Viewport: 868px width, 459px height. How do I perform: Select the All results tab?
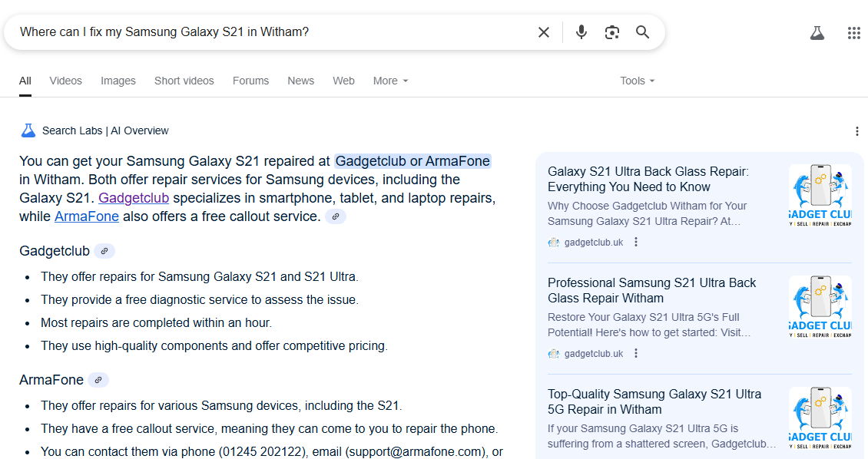(x=25, y=81)
